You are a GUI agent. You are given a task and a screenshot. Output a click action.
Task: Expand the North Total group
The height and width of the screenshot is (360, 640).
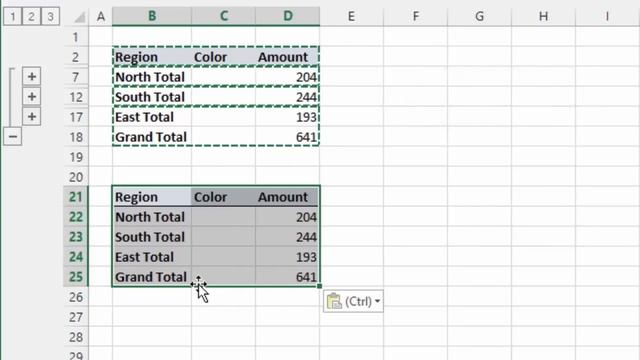point(31,77)
